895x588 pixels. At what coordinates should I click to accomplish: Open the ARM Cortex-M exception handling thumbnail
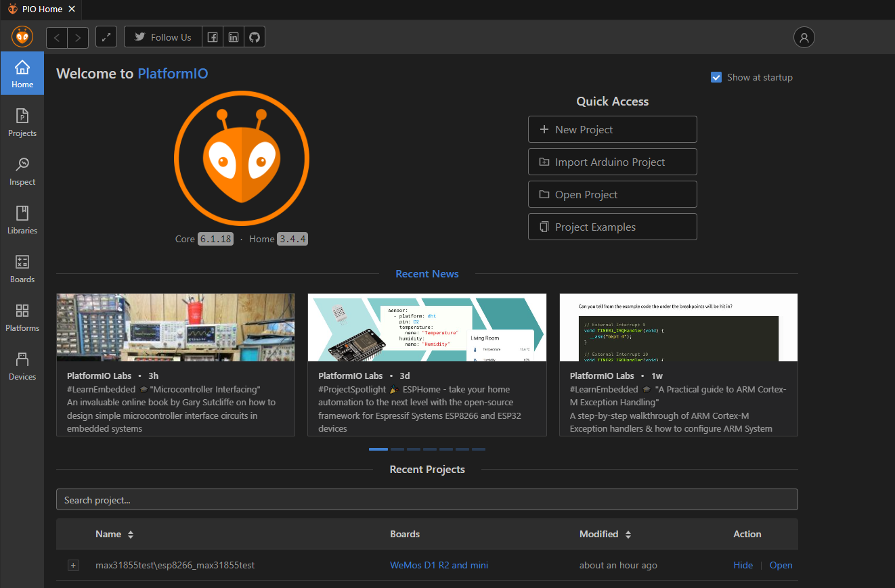pos(678,327)
